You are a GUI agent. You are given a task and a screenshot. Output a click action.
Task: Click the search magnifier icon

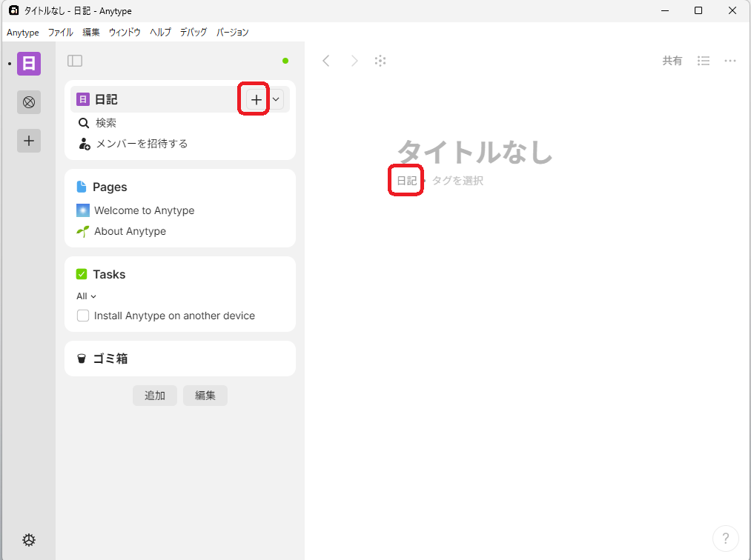[x=84, y=123]
